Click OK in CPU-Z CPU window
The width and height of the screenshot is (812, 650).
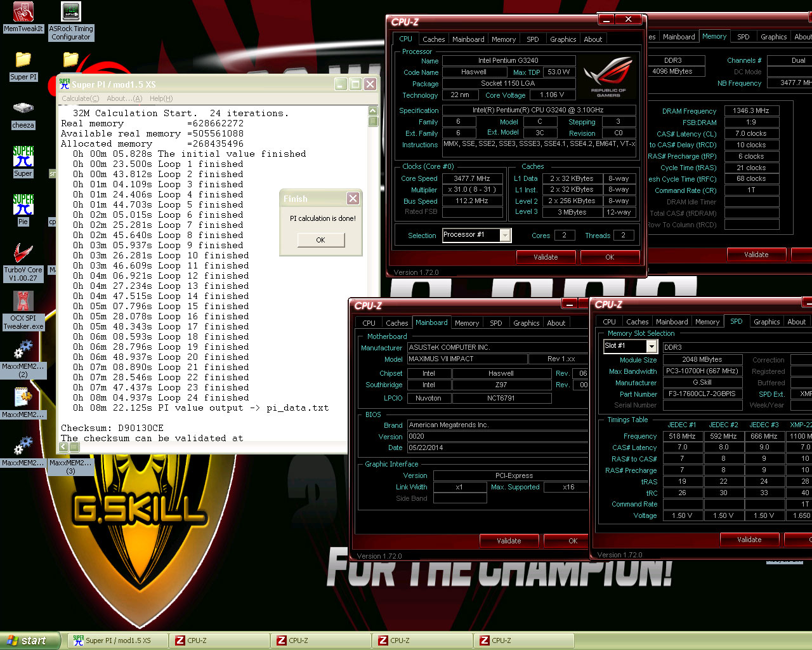pyautogui.click(x=610, y=257)
